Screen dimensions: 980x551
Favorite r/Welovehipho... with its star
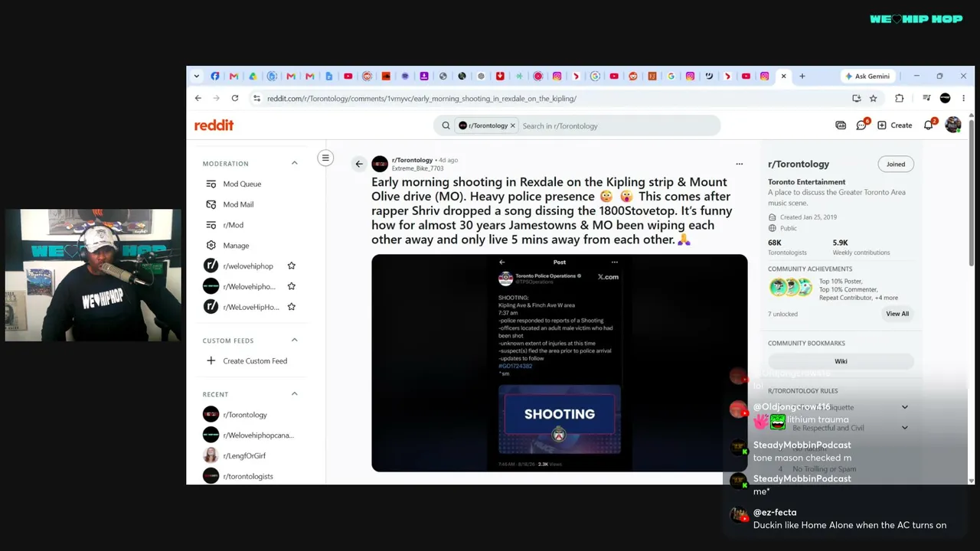pyautogui.click(x=291, y=286)
